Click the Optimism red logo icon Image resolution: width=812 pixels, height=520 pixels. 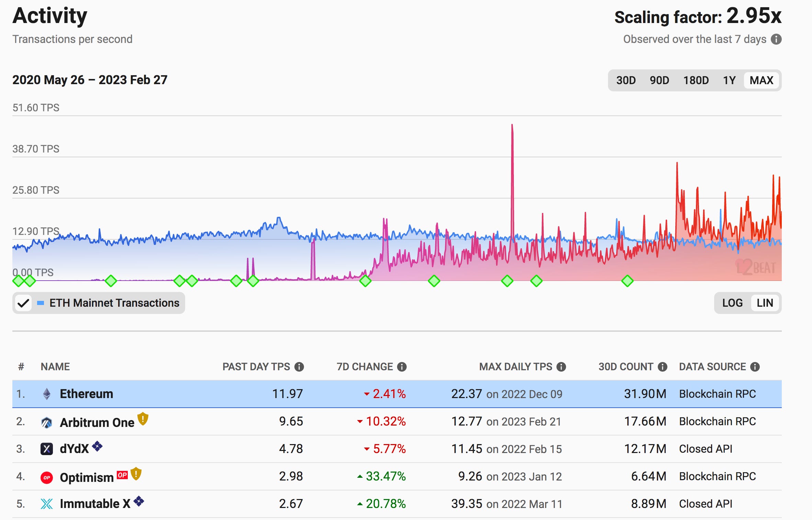pyautogui.click(x=47, y=477)
